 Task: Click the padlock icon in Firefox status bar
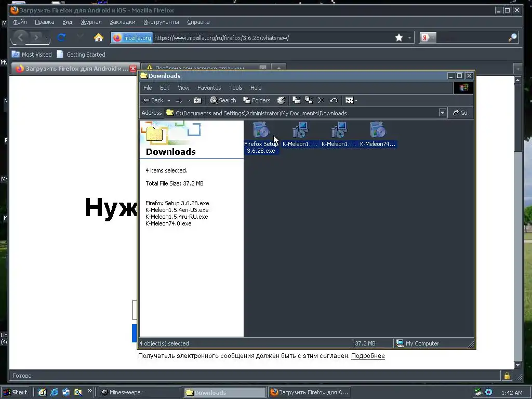[507, 376]
